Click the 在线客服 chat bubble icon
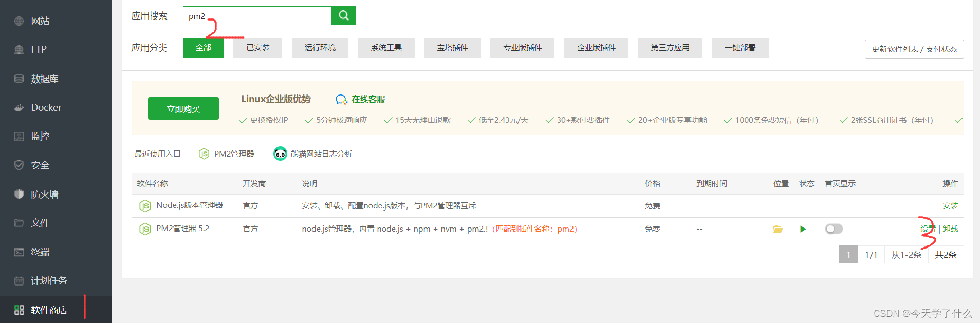 (x=341, y=99)
